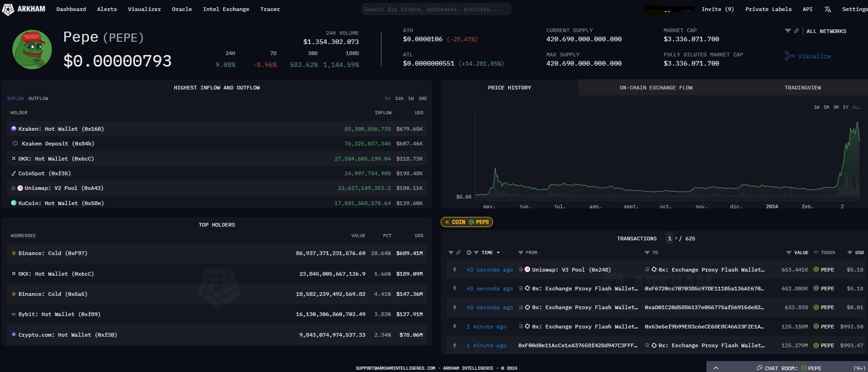
Task: Click the Bybit Hot Wallet logo
Action: [x=14, y=314]
